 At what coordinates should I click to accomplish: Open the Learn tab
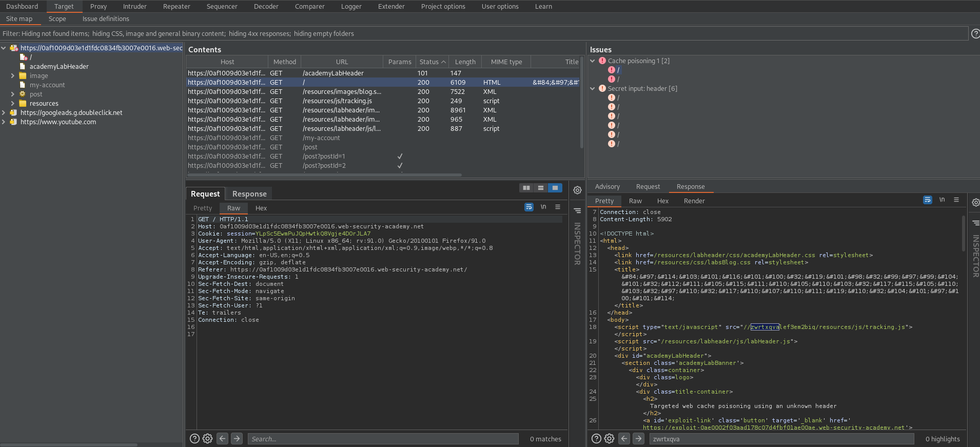coord(543,7)
